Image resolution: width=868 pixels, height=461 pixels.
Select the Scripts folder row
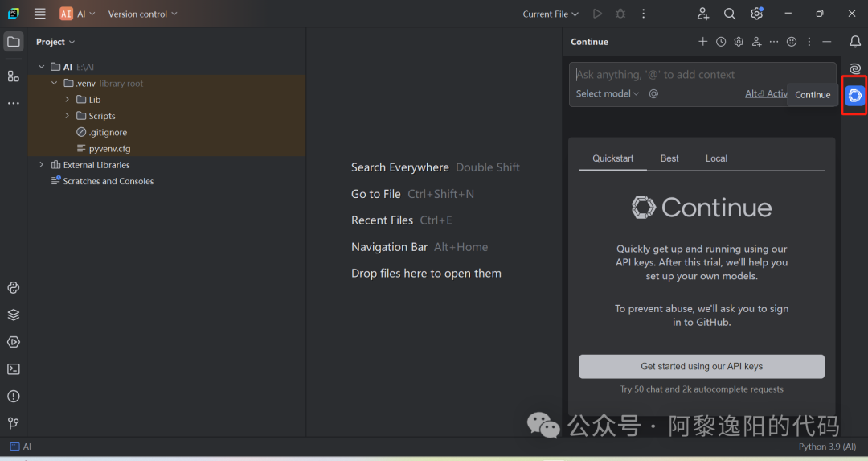[x=166, y=115]
